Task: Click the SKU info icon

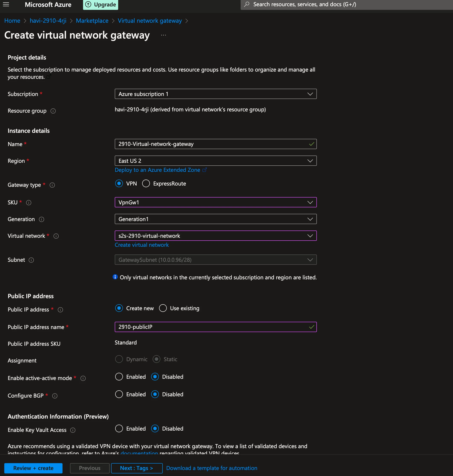Action: (28, 203)
